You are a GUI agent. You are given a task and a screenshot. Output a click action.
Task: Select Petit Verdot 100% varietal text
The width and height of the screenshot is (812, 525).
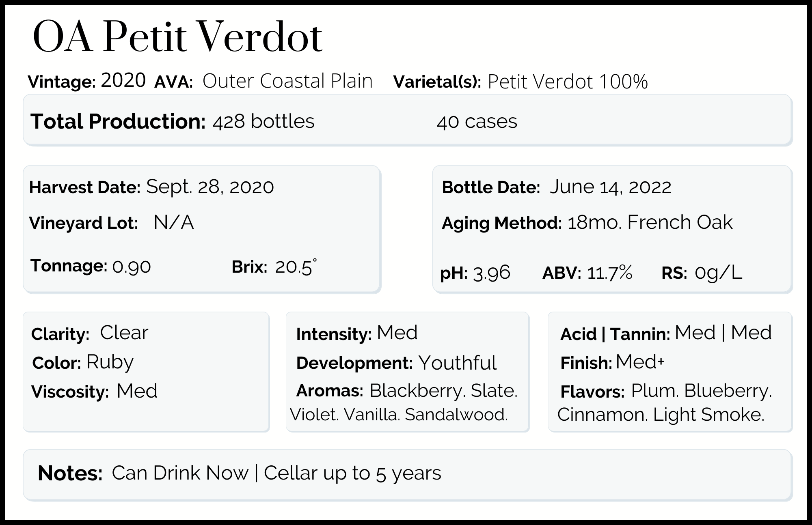(568, 82)
